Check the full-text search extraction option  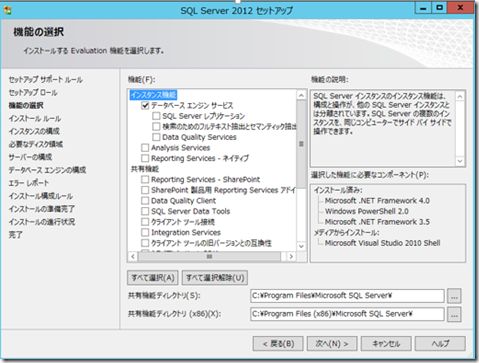[156, 127]
